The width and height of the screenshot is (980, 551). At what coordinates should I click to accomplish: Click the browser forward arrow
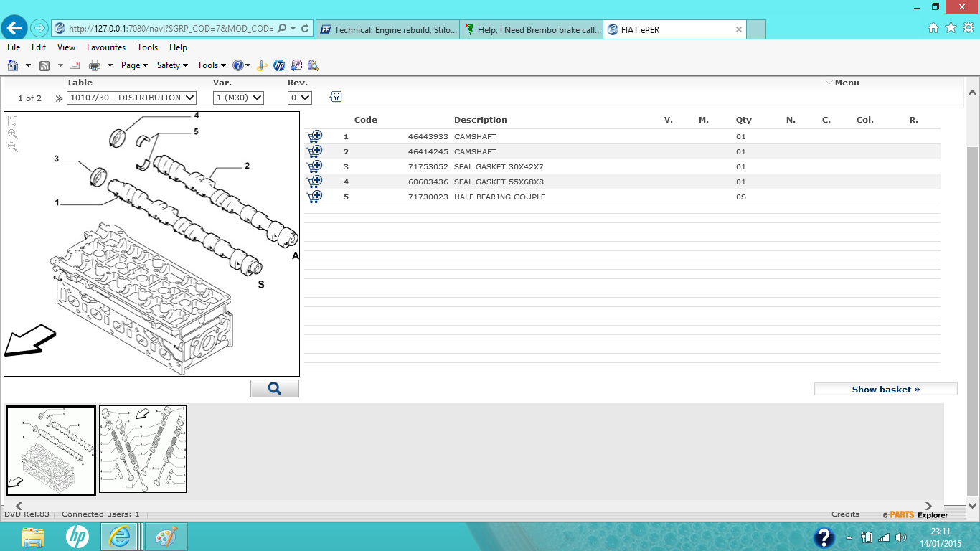tap(39, 28)
